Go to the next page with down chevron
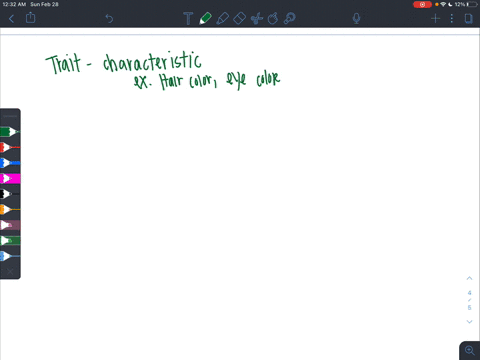480x360 pixels. (x=469, y=322)
